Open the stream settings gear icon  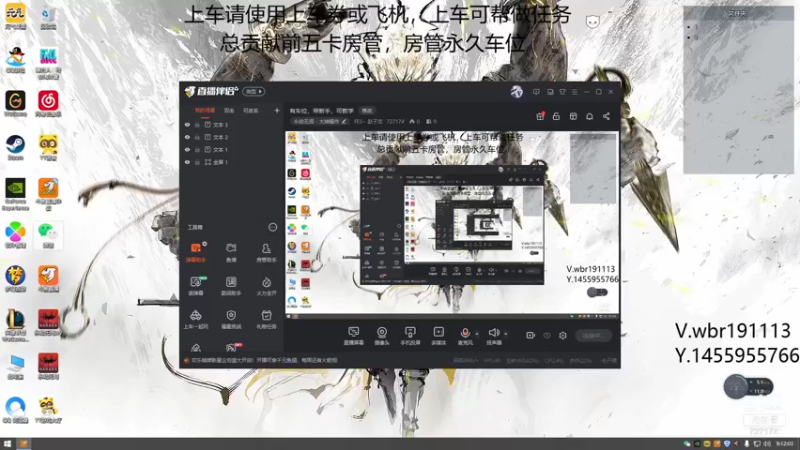point(563,335)
